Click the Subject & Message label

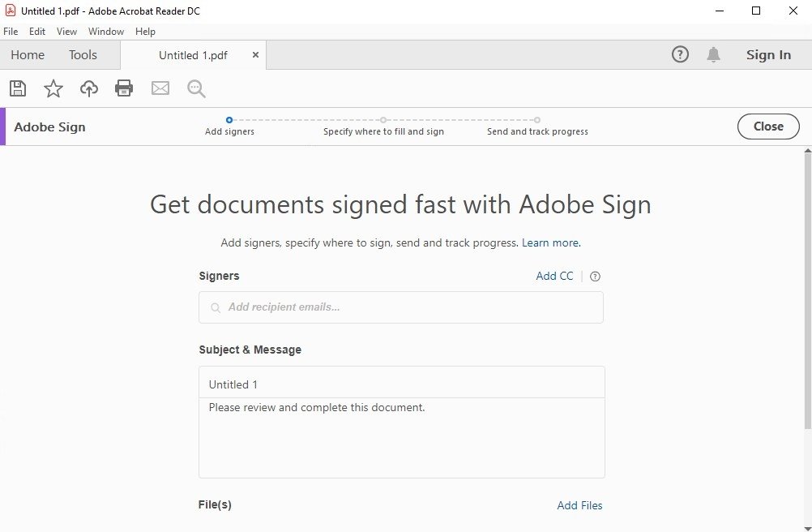click(250, 350)
